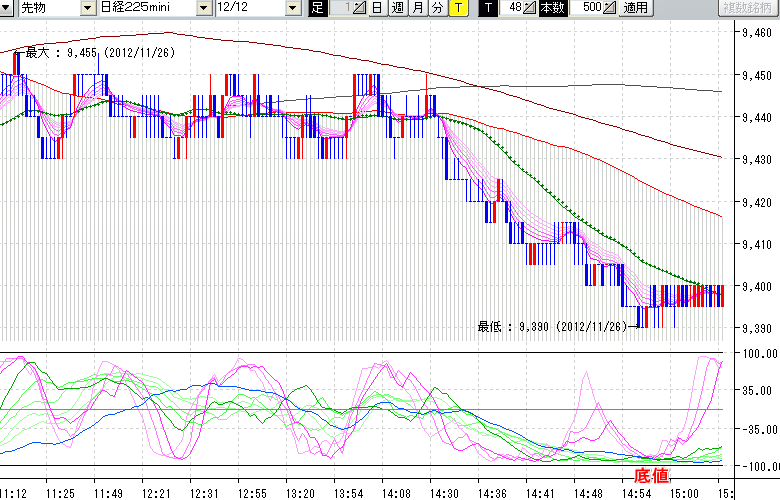Click the black T label icon

(487, 8)
